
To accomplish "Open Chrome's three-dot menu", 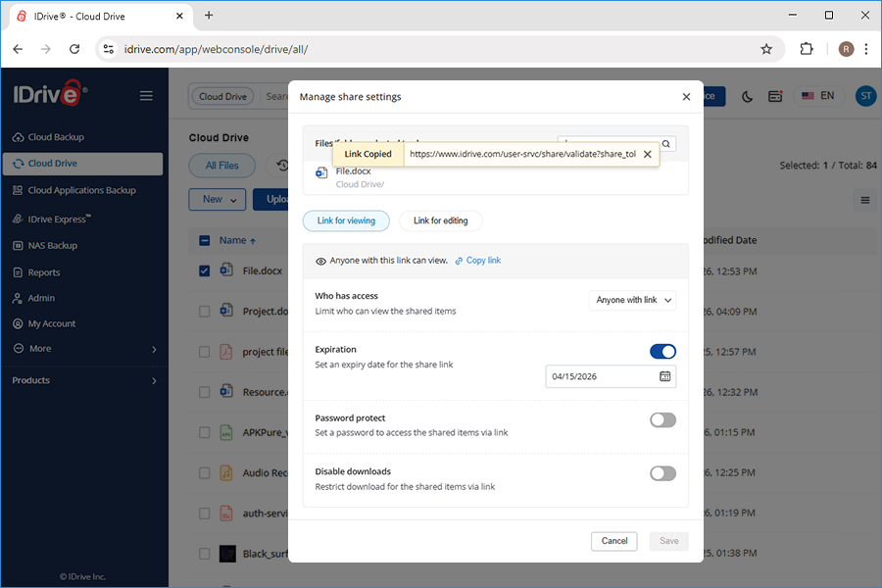I will point(866,50).
